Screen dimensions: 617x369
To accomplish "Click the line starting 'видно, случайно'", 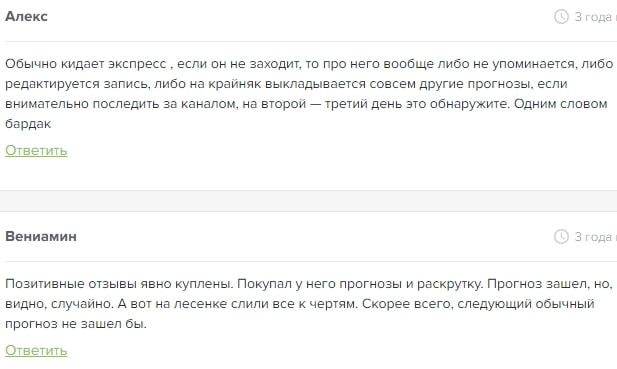I will tap(300, 304).
